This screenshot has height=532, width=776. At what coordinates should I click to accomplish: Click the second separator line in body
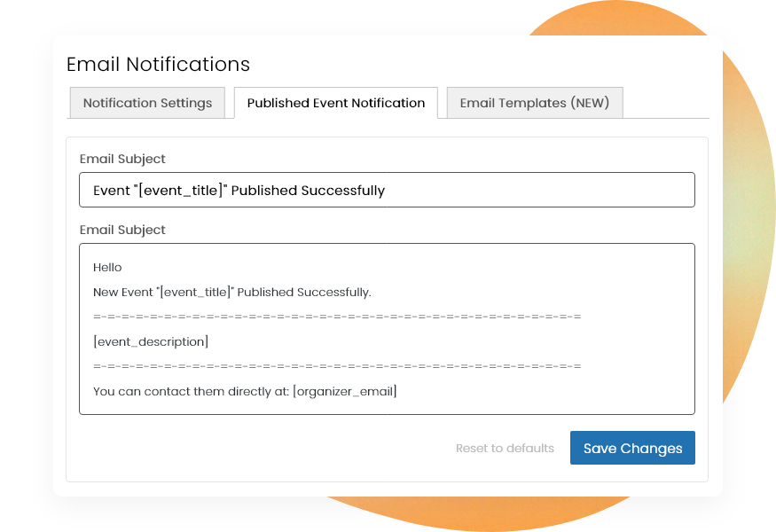[337, 366]
